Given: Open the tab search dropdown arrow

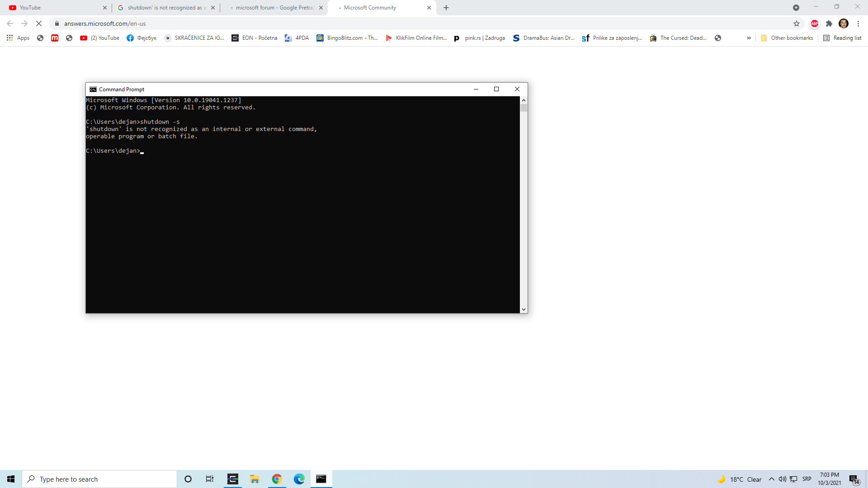Looking at the screenshot, I should point(796,8).
